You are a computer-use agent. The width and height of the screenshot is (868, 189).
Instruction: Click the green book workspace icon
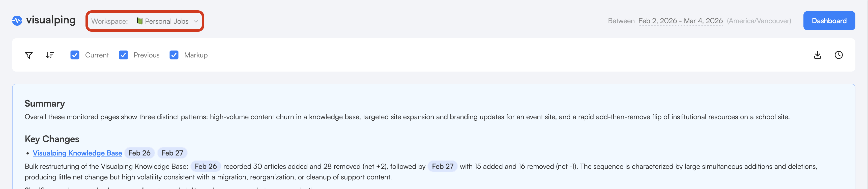click(x=139, y=21)
